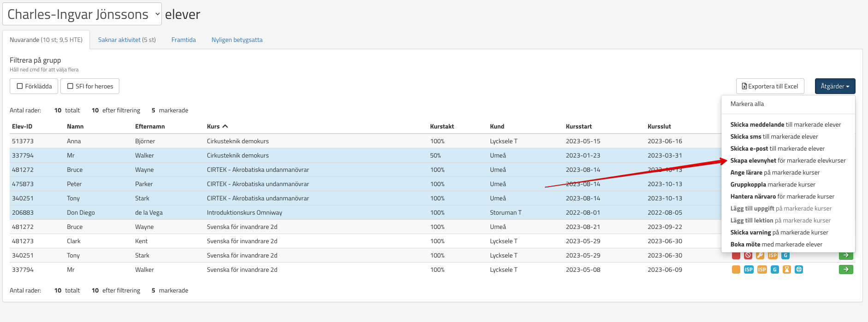Click the Excel file icon on the export button
The height and width of the screenshot is (322, 868).
744,86
